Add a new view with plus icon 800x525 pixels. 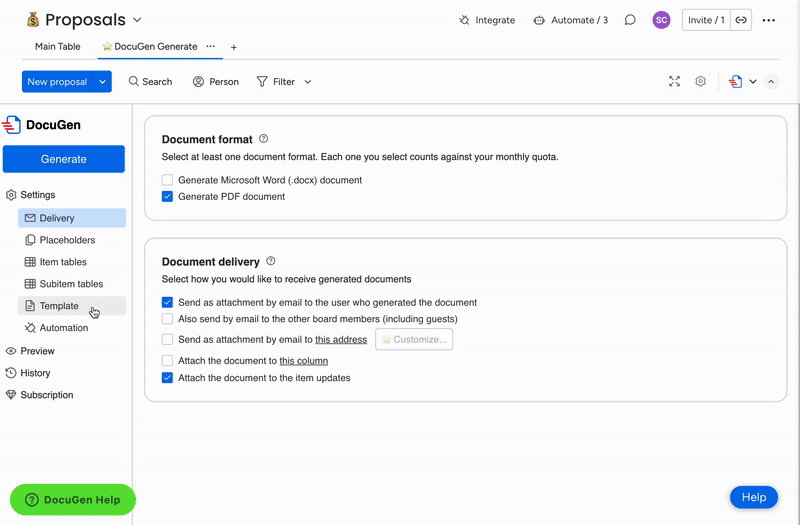pyautogui.click(x=234, y=47)
